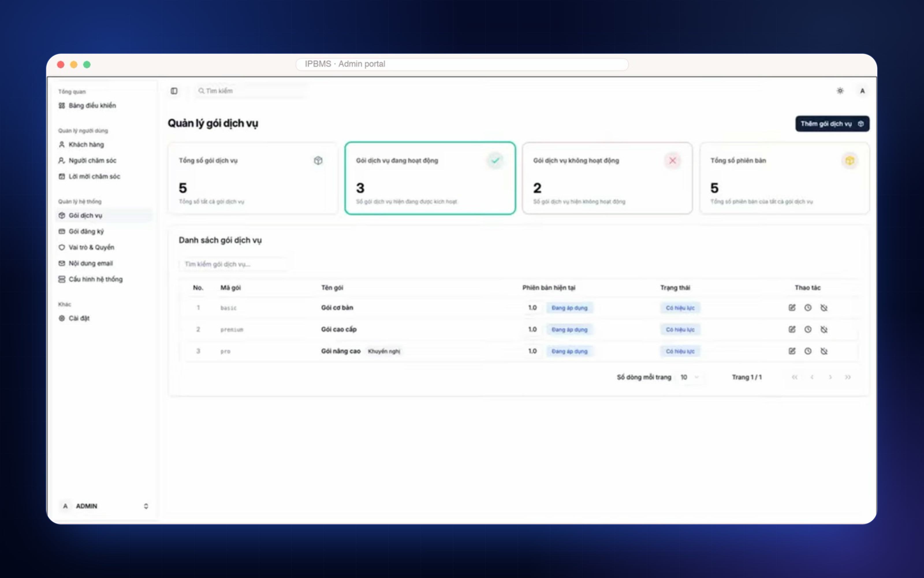This screenshot has width=924, height=578.
Task: Click the green checkmark icon on active card
Action: coord(495,161)
